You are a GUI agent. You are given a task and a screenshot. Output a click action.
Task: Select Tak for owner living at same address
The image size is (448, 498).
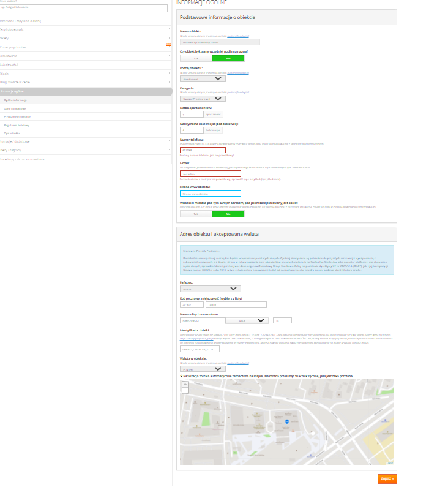pos(196,214)
